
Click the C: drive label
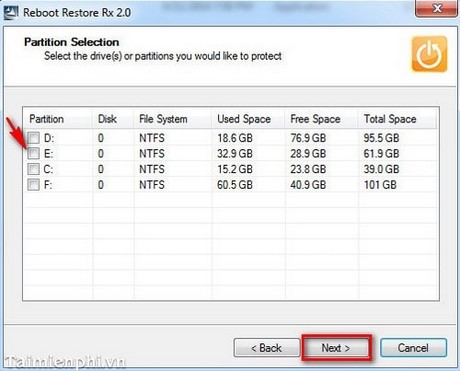(x=48, y=169)
